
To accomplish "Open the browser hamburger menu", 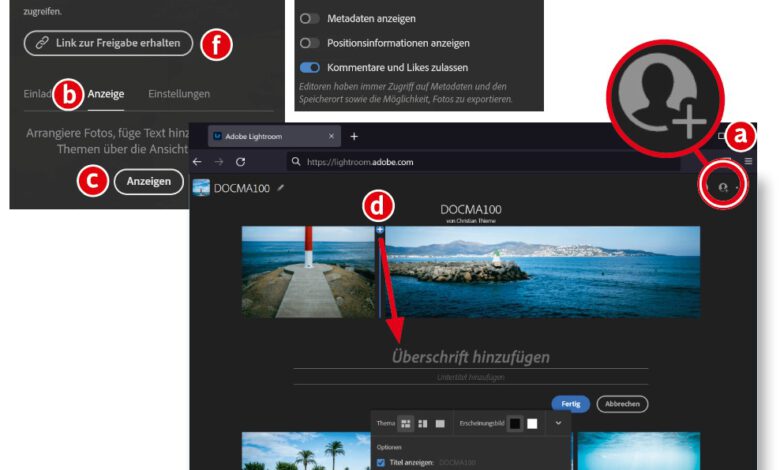I will pos(748,161).
